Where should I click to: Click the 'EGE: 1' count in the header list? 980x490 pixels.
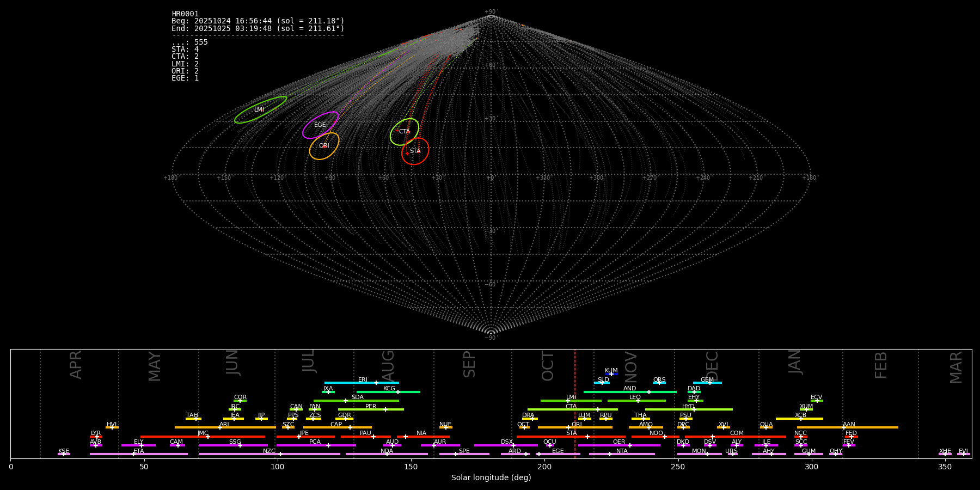[x=185, y=78]
